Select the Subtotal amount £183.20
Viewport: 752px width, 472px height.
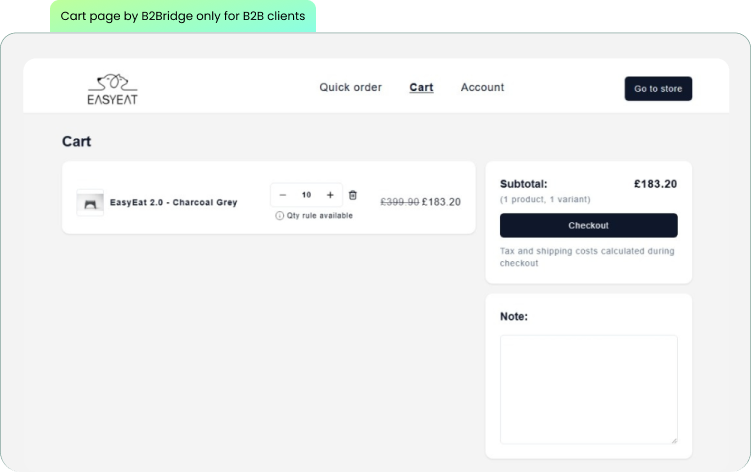(x=655, y=184)
